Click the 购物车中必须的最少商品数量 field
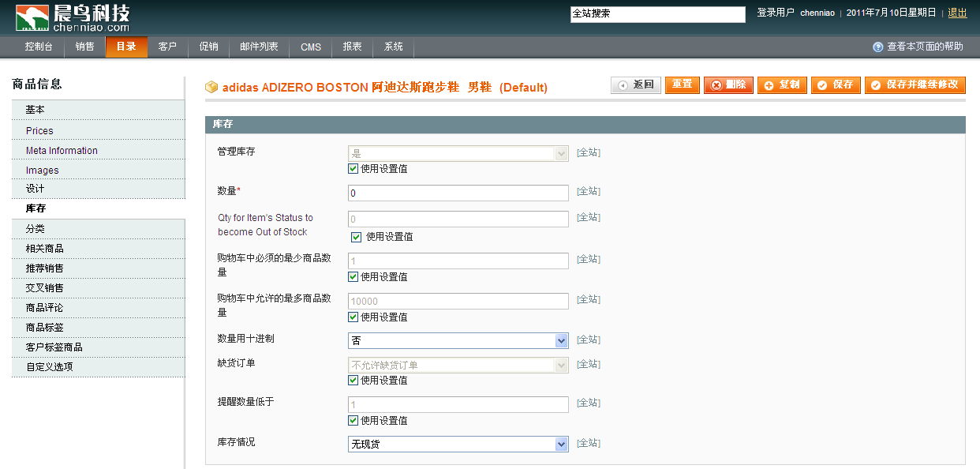Viewport: 980px width, 469px height. click(458, 261)
